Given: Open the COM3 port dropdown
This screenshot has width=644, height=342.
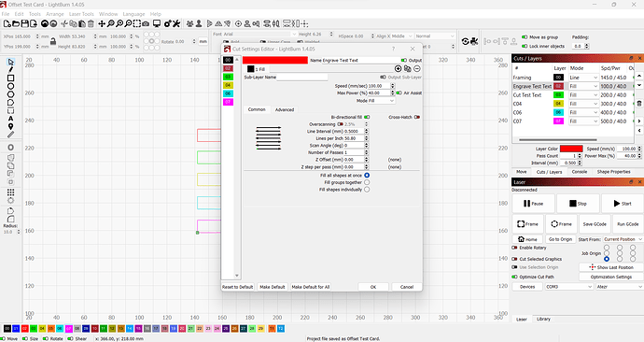Looking at the screenshot, I should 568,287.
